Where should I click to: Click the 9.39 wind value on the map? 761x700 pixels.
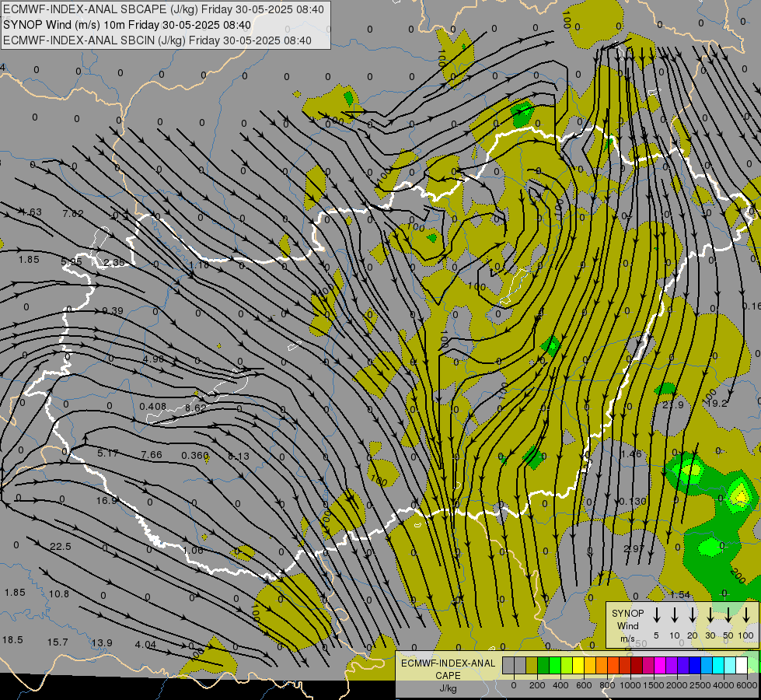click(113, 310)
